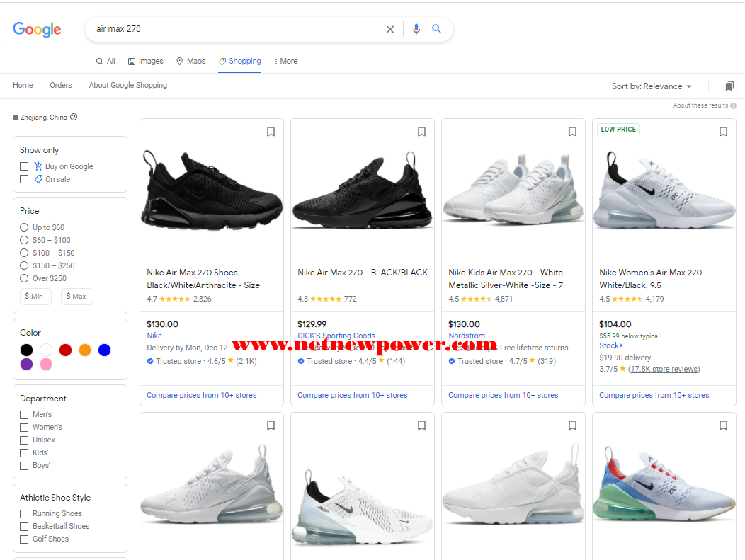Check the Running Shoes style checkbox
745x560 pixels.
click(x=24, y=514)
